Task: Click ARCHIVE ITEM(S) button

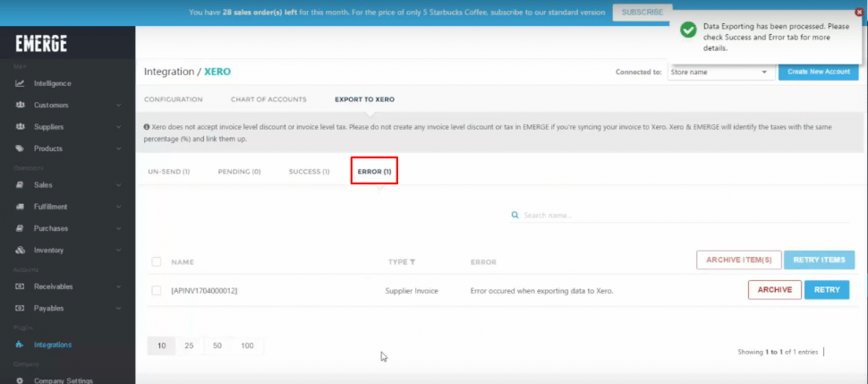Action: click(x=738, y=260)
